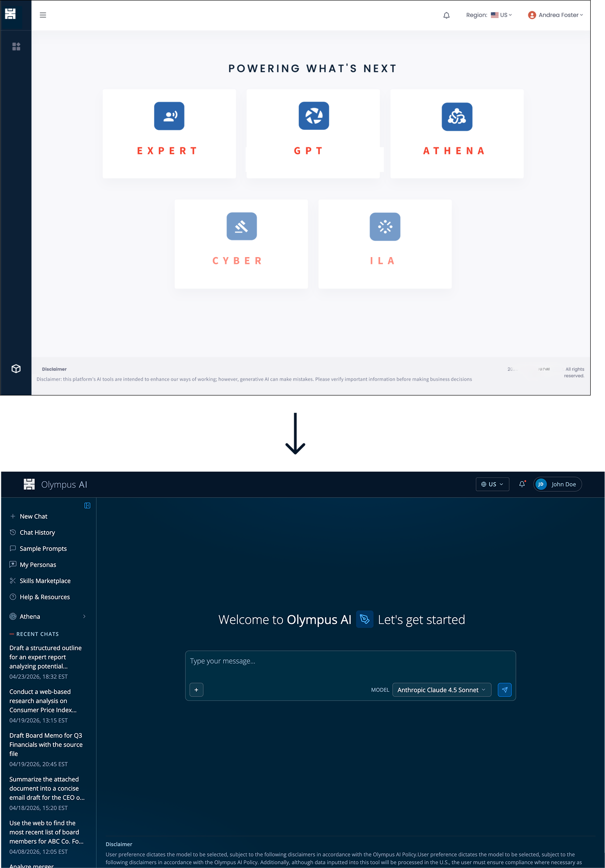Click the cube icon at the sidebar bottom
The image size is (605, 868).
point(16,369)
